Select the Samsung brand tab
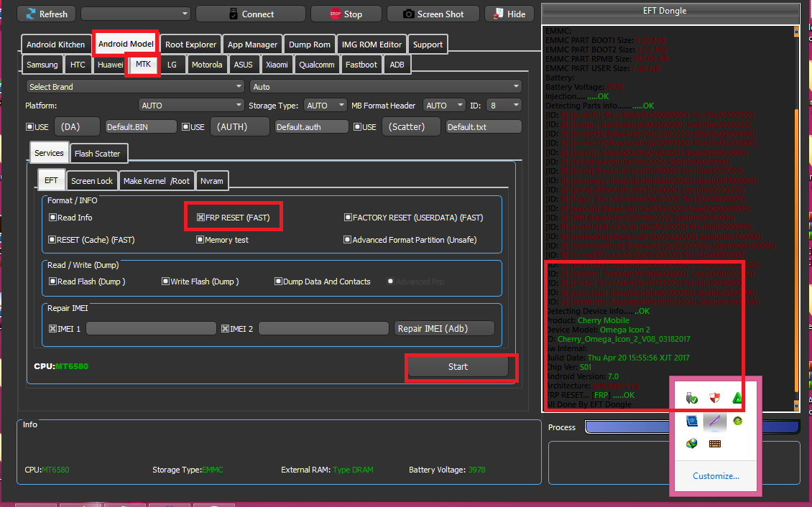The height and width of the screenshot is (507, 812). pyautogui.click(x=42, y=65)
